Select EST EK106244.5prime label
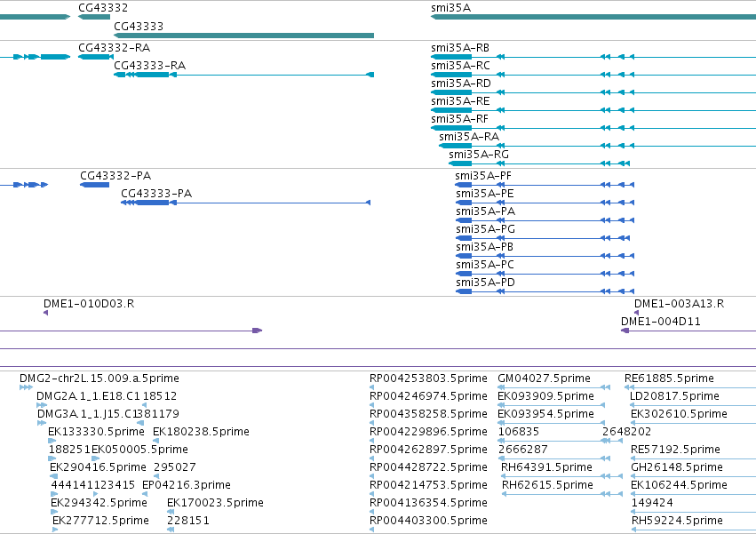 pos(679,485)
